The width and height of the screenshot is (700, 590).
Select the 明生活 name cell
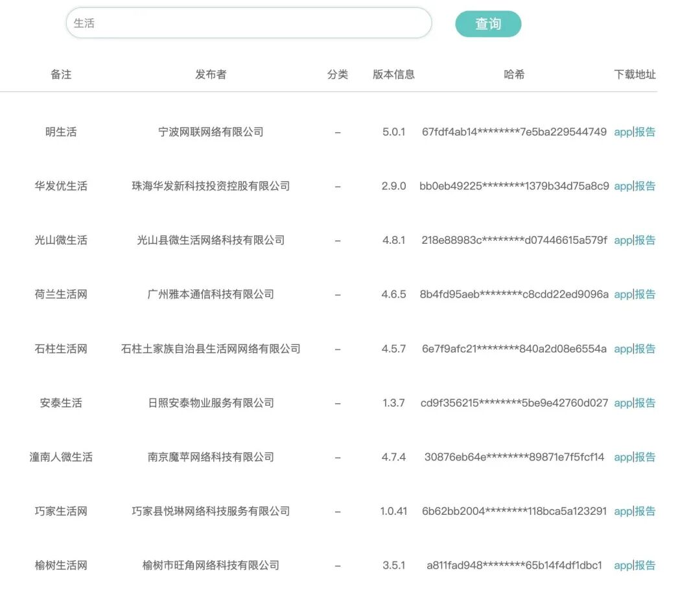click(61, 132)
